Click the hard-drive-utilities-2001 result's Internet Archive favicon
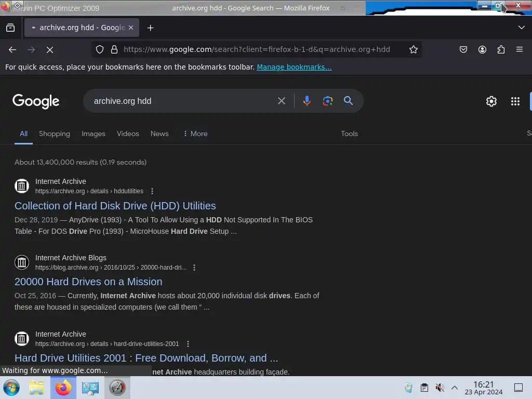The image size is (532, 399). [x=22, y=339]
